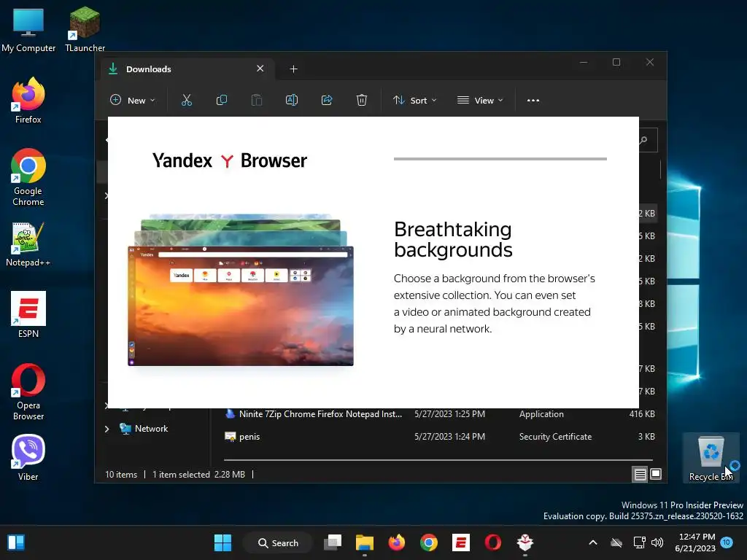747x560 pixels.
Task: Select the Recycle Bin desktop icon
Action: coord(711,458)
